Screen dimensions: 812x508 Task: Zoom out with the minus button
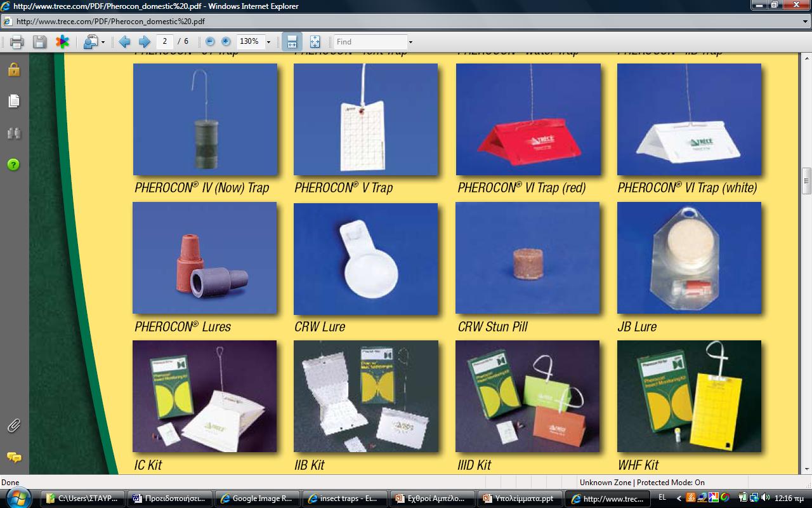tap(211, 42)
